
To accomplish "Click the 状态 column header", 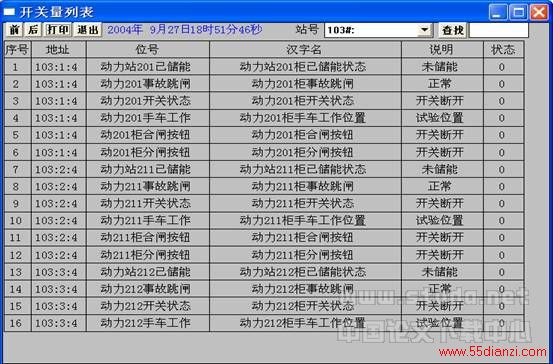I will [504, 50].
